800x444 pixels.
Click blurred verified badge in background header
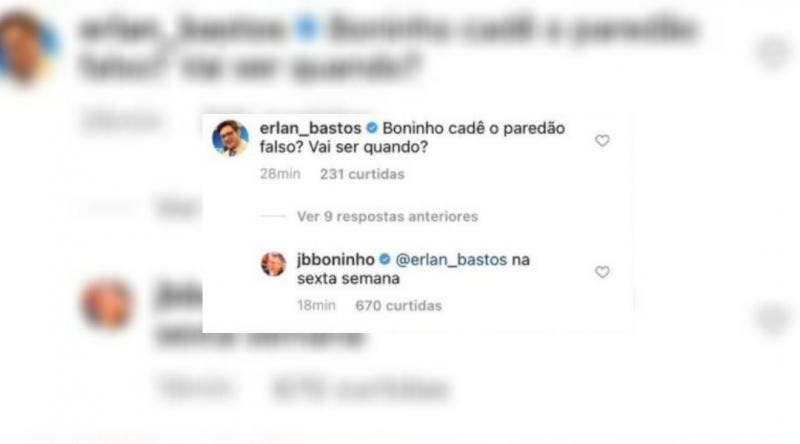(307, 28)
